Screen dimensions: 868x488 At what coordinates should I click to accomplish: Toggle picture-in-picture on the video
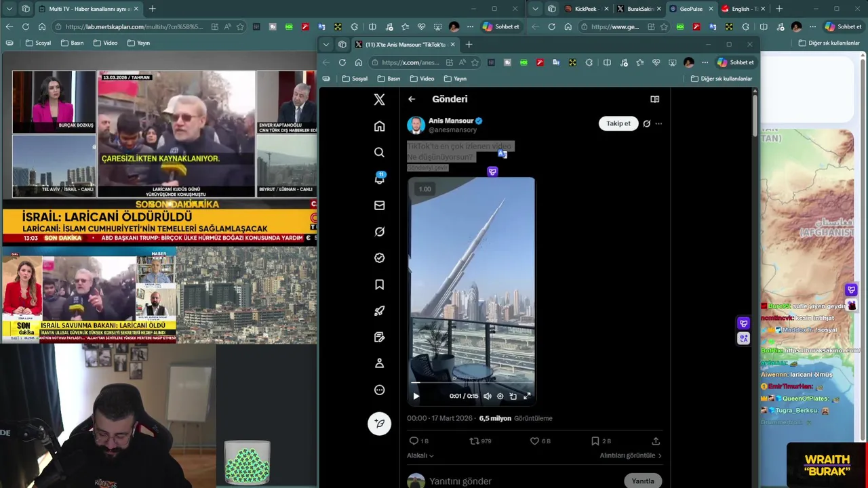[513, 396]
